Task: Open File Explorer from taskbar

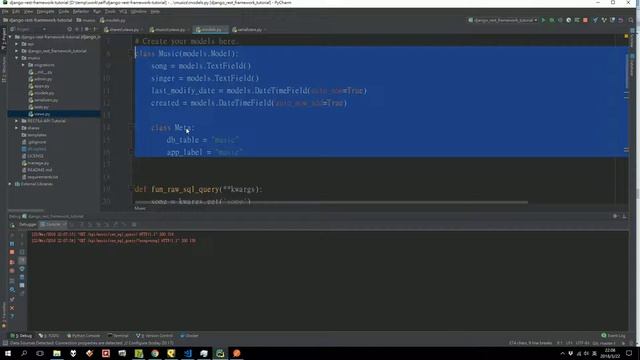Action: pos(57,353)
